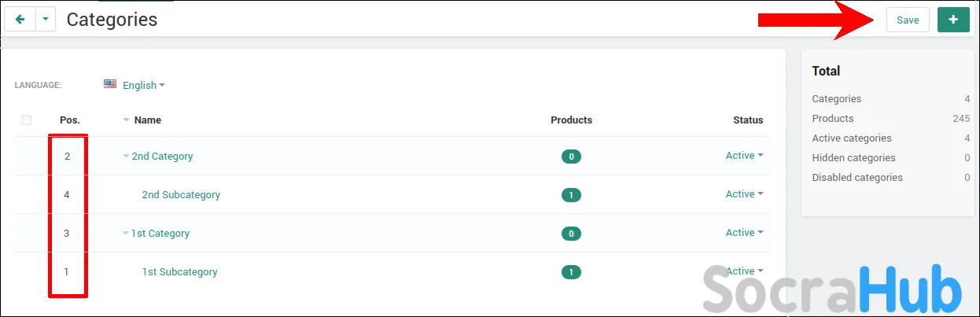
Task: Click the back arrow button
Action: (20, 20)
